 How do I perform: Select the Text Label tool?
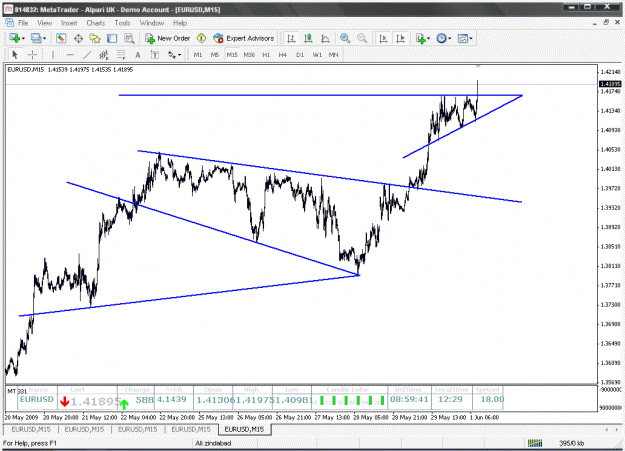pos(155,55)
